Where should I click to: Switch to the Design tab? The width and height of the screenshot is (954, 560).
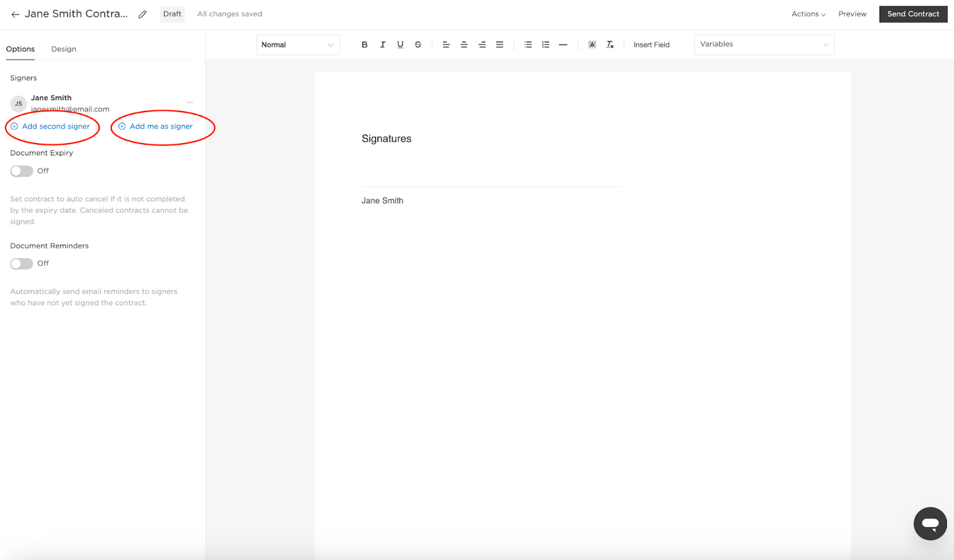[64, 49]
